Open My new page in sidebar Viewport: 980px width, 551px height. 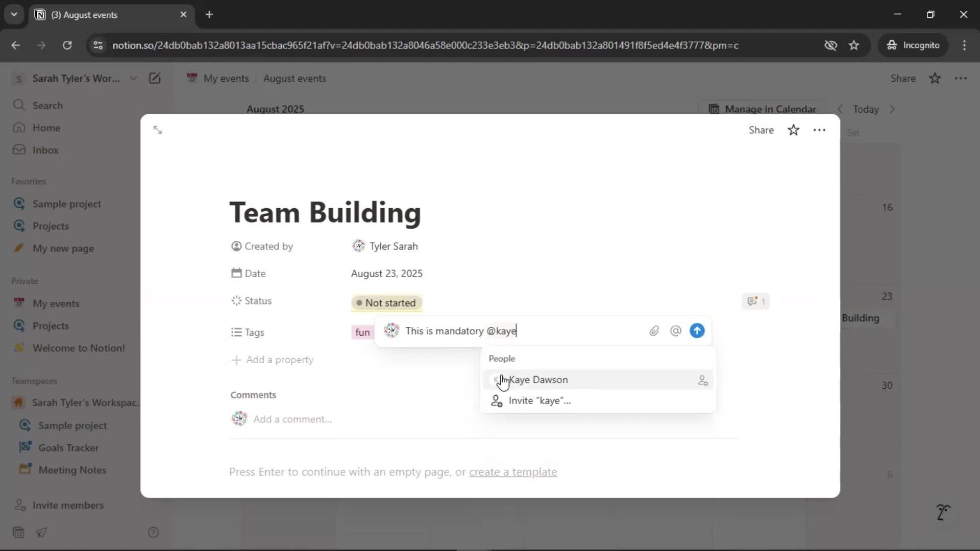pos(63,248)
